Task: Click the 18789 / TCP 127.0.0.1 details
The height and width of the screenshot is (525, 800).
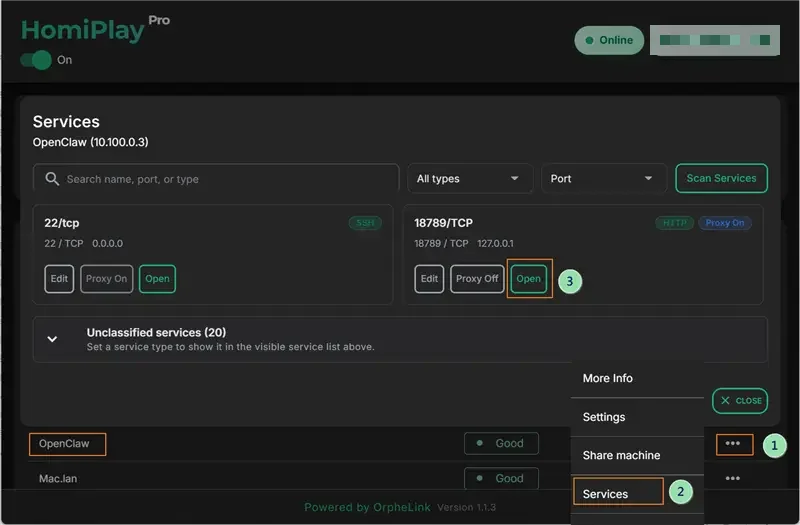Action: [464, 243]
